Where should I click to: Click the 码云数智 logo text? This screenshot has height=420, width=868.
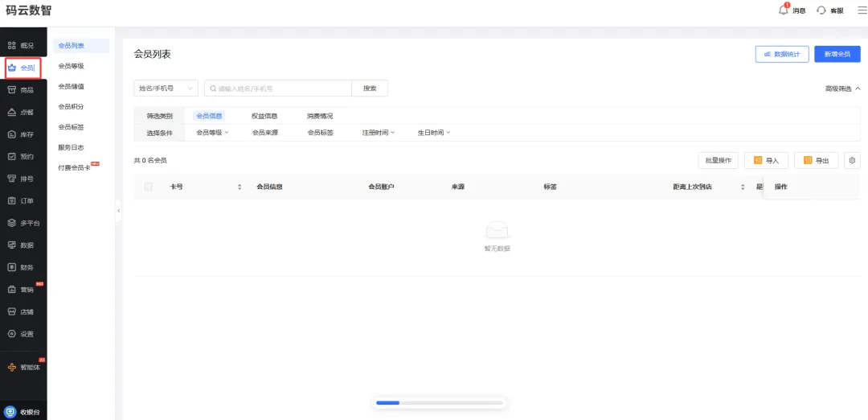pyautogui.click(x=28, y=10)
